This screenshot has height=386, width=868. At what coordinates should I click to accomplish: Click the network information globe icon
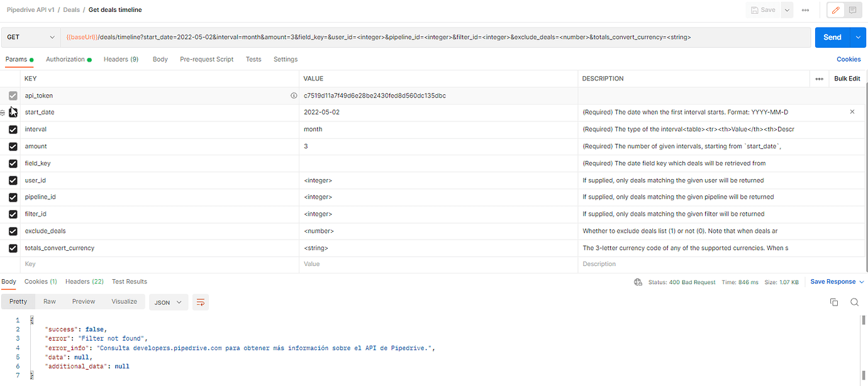click(x=638, y=282)
